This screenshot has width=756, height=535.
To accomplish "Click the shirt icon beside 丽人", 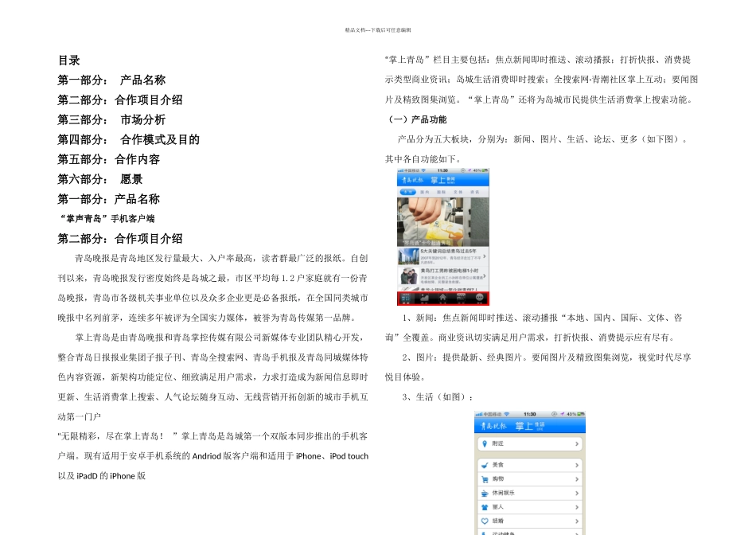I will pyautogui.click(x=485, y=507).
